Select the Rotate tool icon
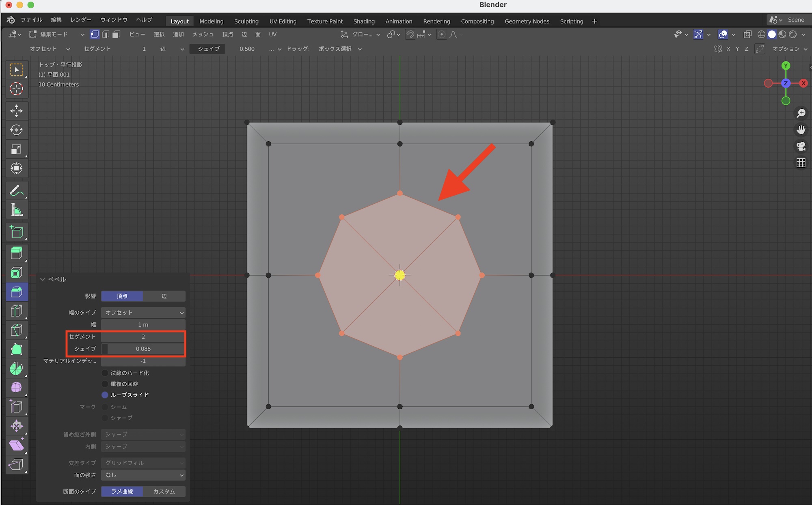This screenshot has width=812, height=505. click(17, 130)
